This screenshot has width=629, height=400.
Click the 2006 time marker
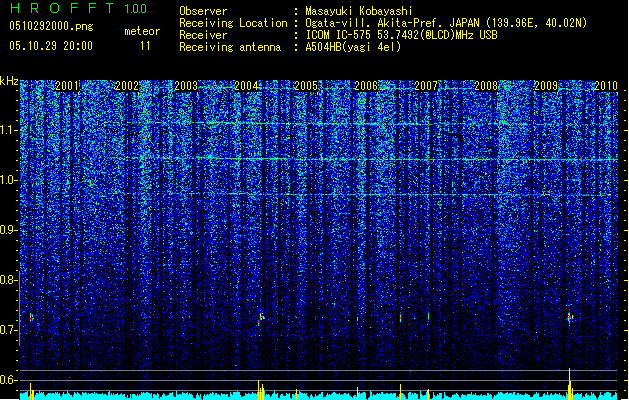click(366, 85)
